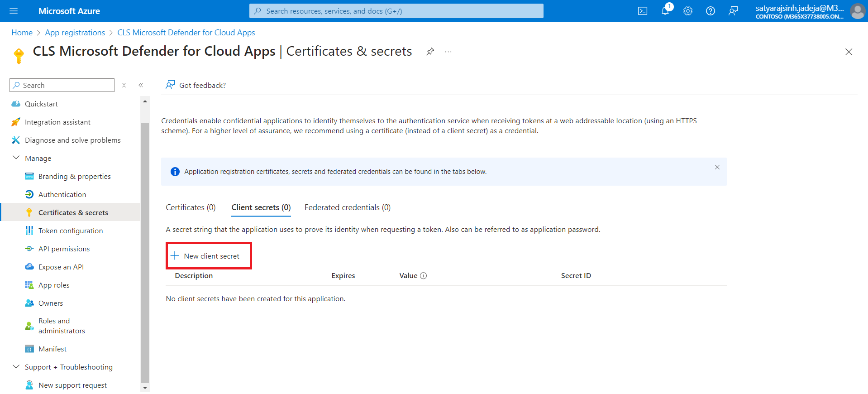Open portal settings gear
This screenshot has height=394, width=868.
coord(688,11)
